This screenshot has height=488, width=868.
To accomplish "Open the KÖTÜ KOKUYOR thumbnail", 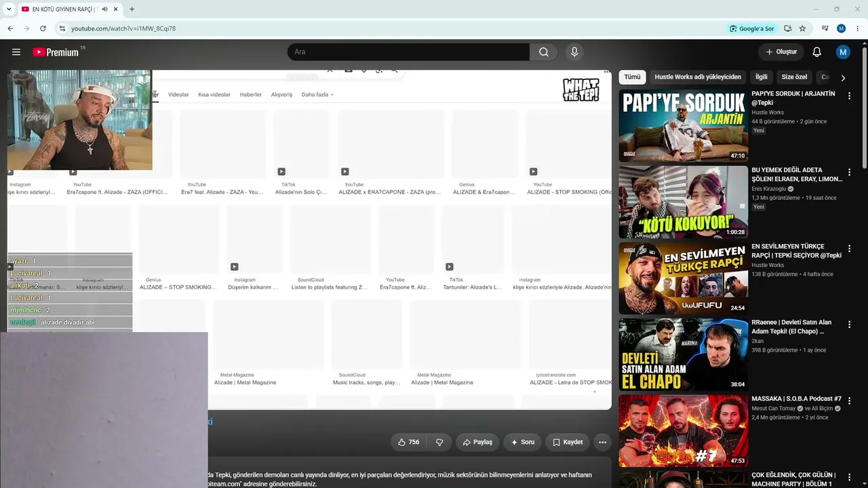I will coord(684,202).
